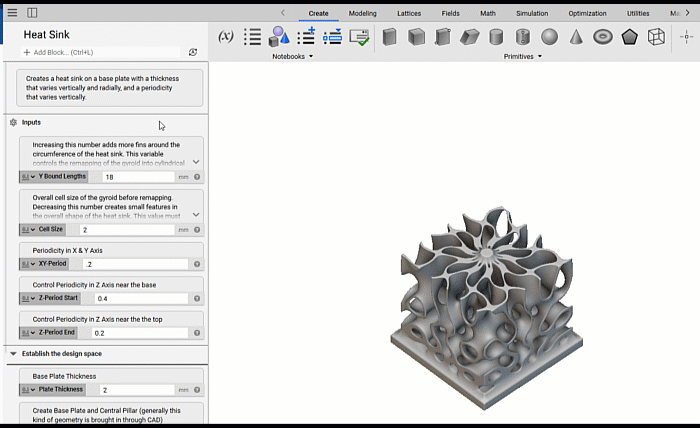Click the refresh notebook icon beside Add Block
The width and height of the screenshot is (700, 428).
193,52
